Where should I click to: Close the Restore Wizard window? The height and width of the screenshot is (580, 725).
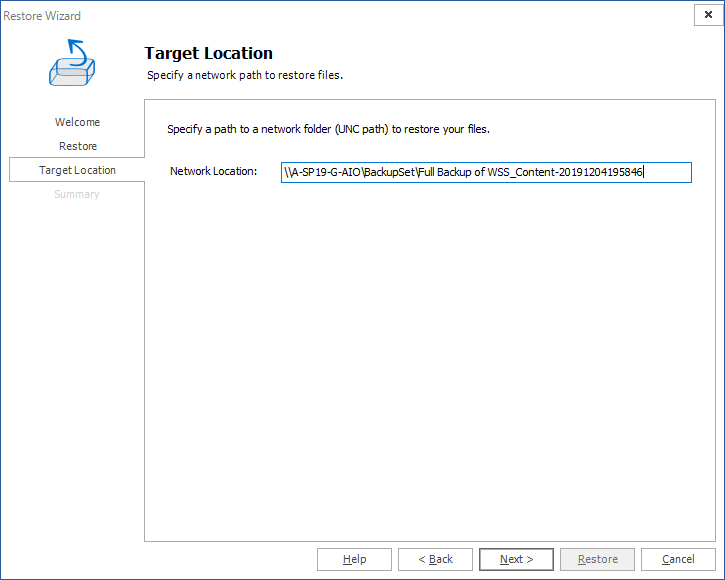(x=707, y=15)
